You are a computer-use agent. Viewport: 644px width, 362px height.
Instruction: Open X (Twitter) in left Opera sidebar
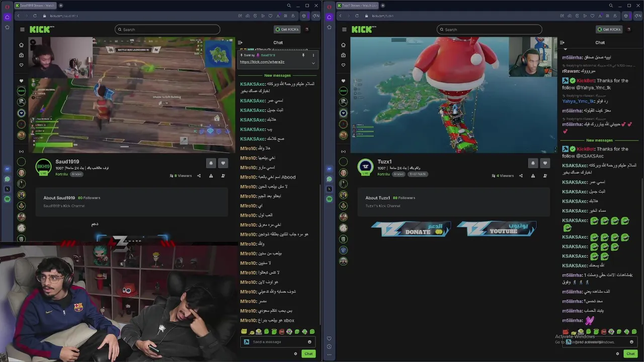point(7,189)
